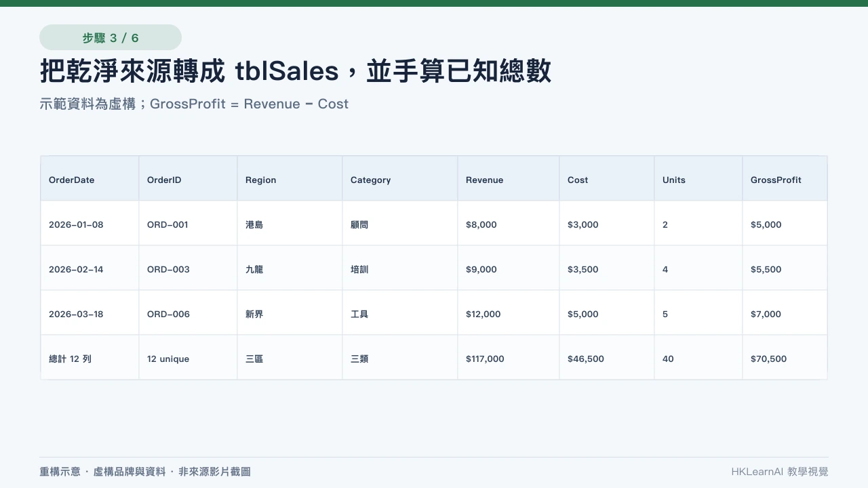This screenshot has width=868, height=488.
Task: Select the Revenue column header
Action: pos(509,179)
